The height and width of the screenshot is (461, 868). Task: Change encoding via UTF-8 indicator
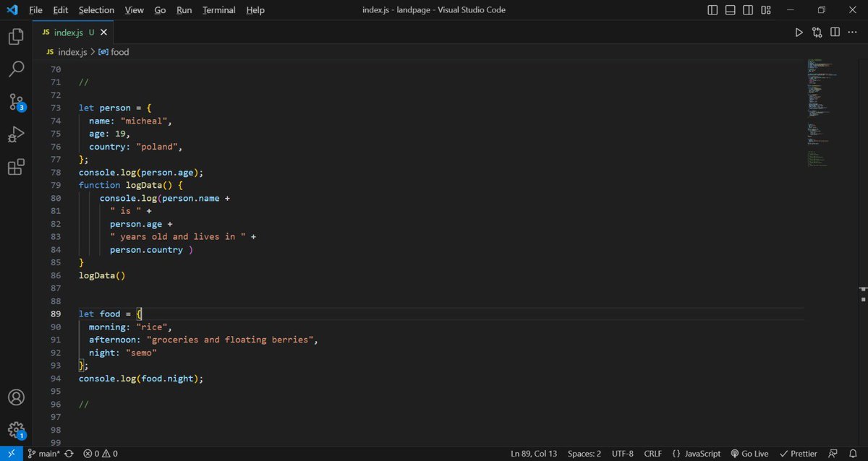pyautogui.click(x=622, y=454)
